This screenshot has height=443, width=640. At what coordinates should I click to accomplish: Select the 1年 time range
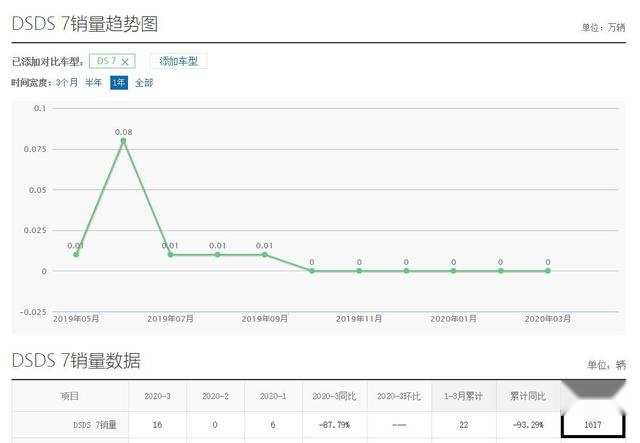119,82
